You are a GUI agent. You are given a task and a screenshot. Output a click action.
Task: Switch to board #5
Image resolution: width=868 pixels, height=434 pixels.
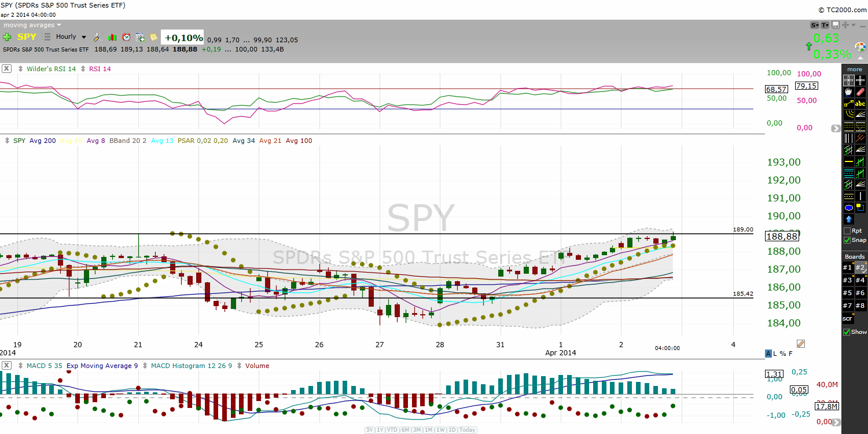(x=848, y=293)
